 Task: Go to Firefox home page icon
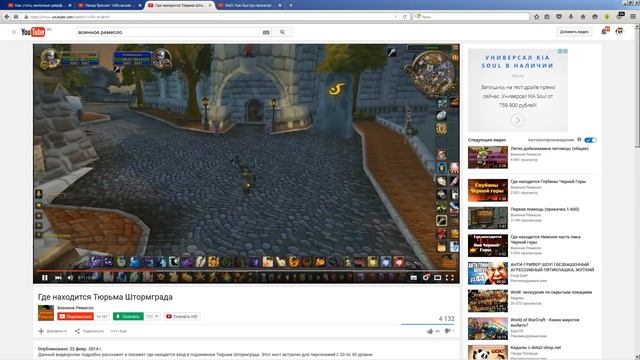(583, 17)
